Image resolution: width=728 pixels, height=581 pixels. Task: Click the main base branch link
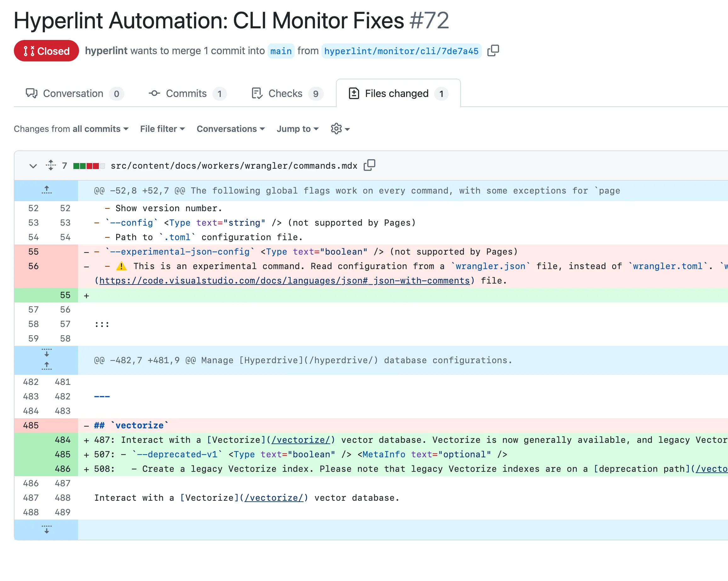point(281,51)
